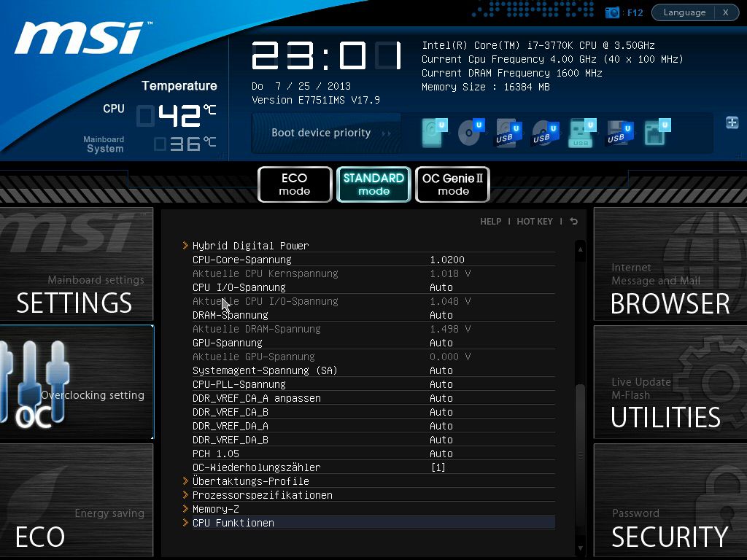This screenshot has width=747, height=560.
Task: Set the PCH 1.05 voltage value
Action: [x=441, y=454]
